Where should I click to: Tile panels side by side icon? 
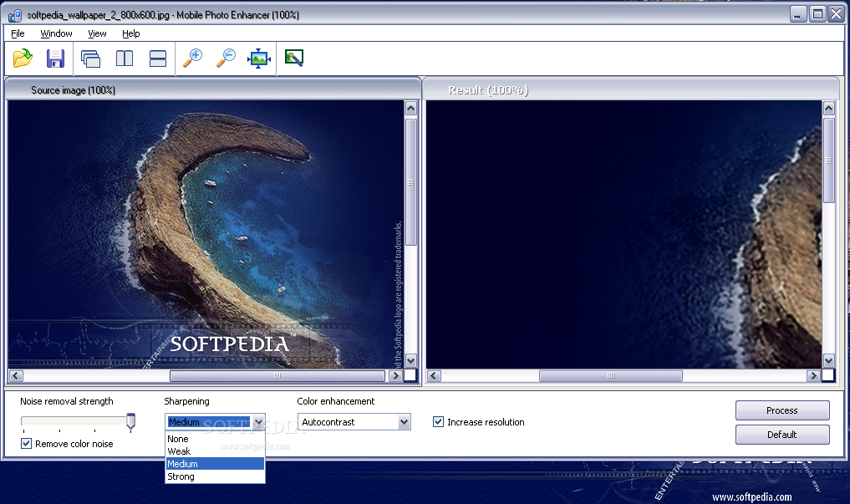click(x=125, y=58)
